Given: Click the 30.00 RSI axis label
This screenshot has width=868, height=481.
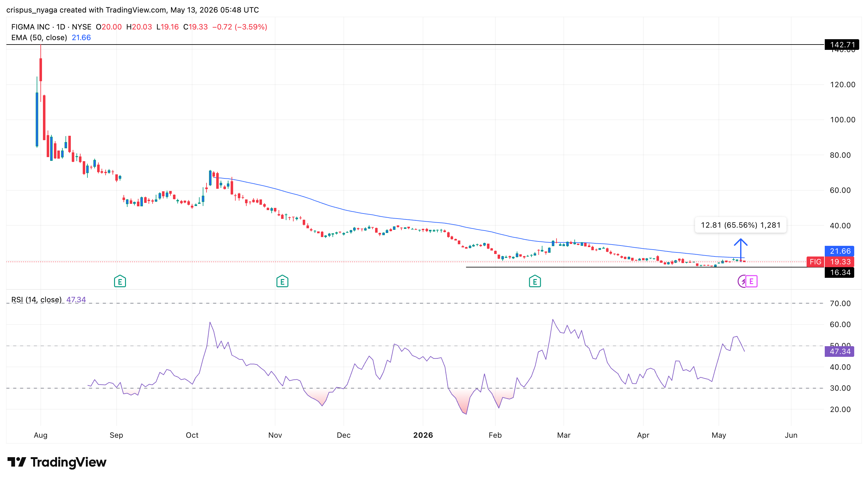Looking at the screenshot, I should pos(840,388).
